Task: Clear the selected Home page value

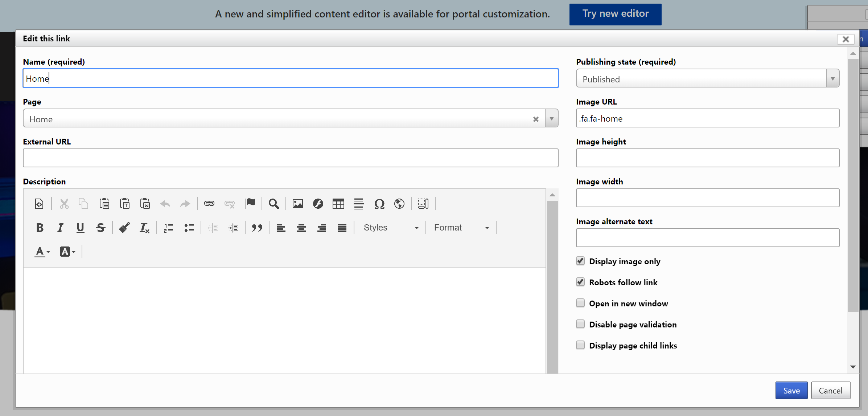Action: [536, 119]
